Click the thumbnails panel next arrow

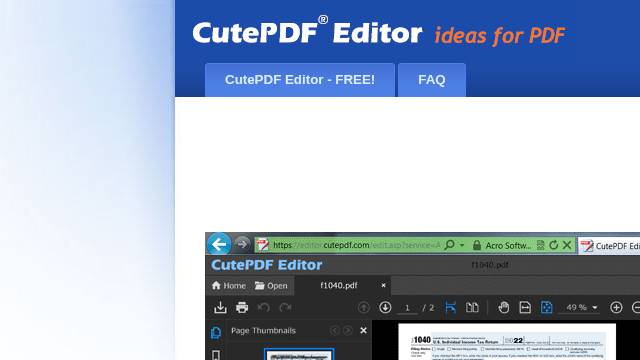tap(347, 330)
